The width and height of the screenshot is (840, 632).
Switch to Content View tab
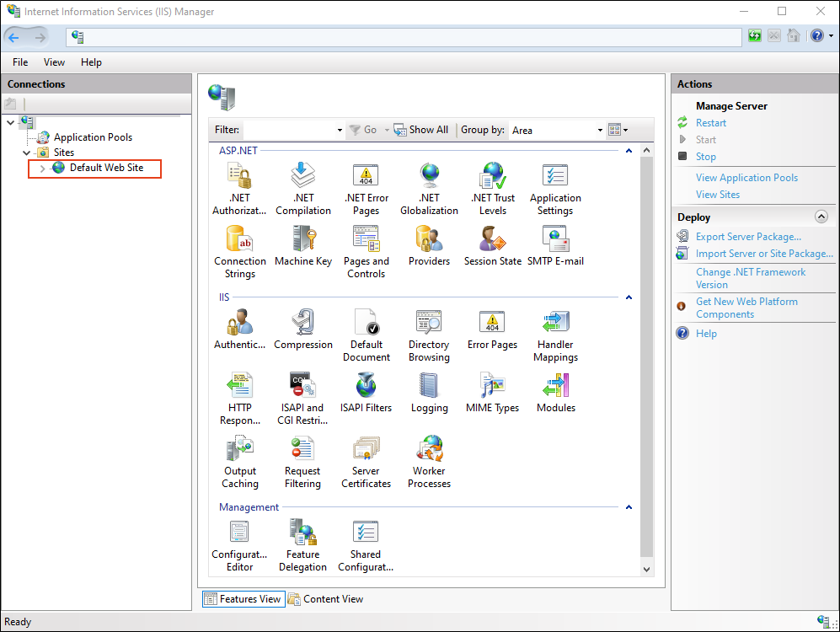326,599
